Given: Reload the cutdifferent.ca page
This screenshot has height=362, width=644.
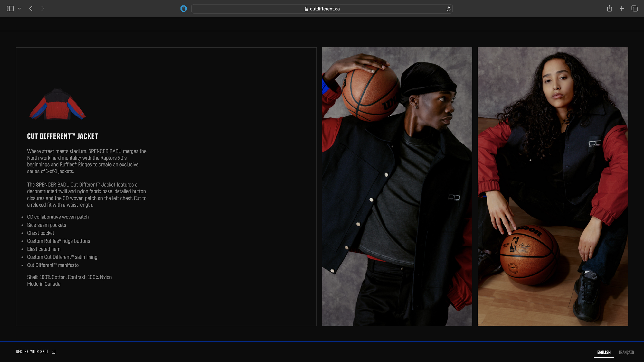Looking at the screenshot, I should (448, 9).
